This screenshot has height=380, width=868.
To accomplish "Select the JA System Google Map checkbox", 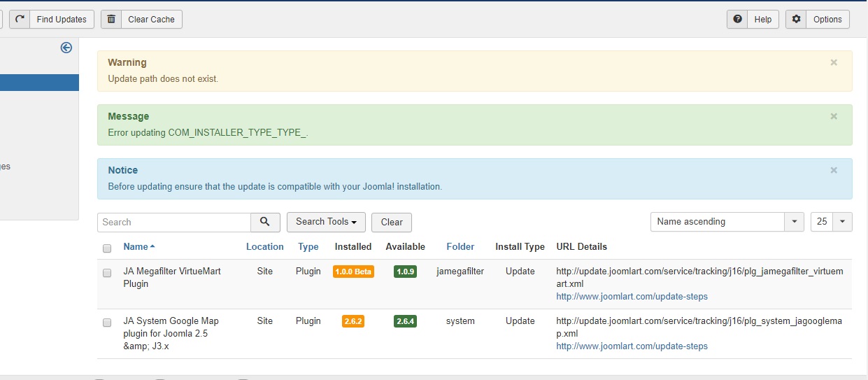I will click(x=107, y=323).
